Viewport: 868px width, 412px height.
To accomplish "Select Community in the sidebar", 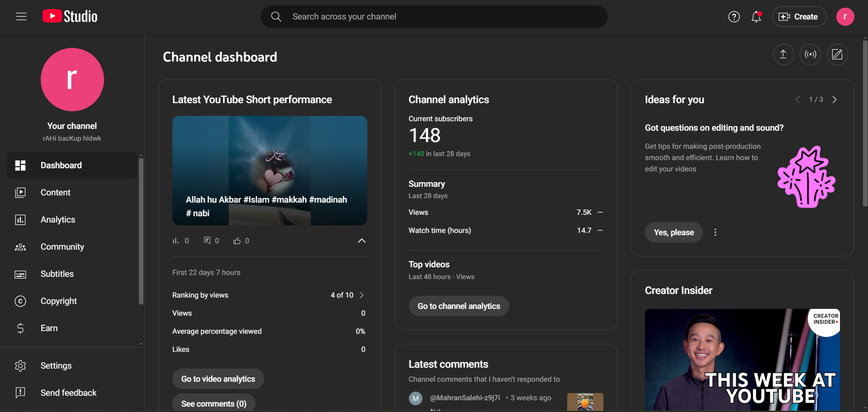I will (x=72, y=247).
